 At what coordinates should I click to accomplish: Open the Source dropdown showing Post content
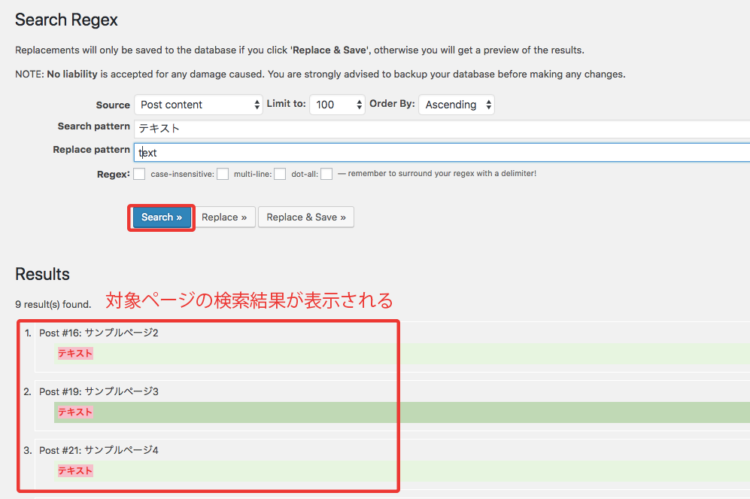[197, 105]
